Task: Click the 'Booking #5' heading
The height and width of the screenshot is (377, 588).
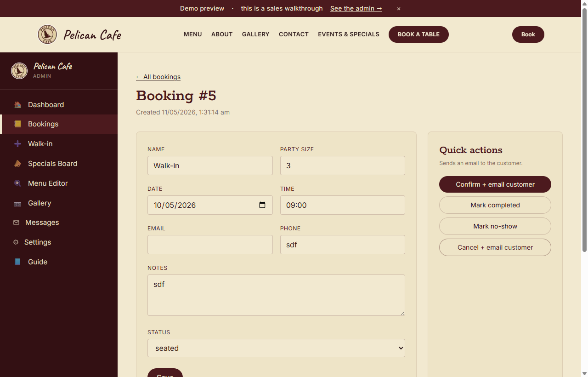Action: point(176,96)
